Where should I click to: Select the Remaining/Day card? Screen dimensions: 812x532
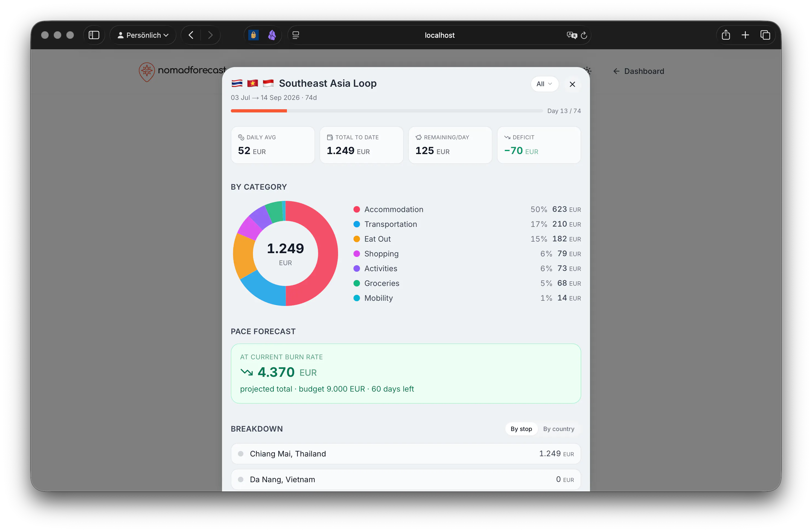tap(450, 145)
